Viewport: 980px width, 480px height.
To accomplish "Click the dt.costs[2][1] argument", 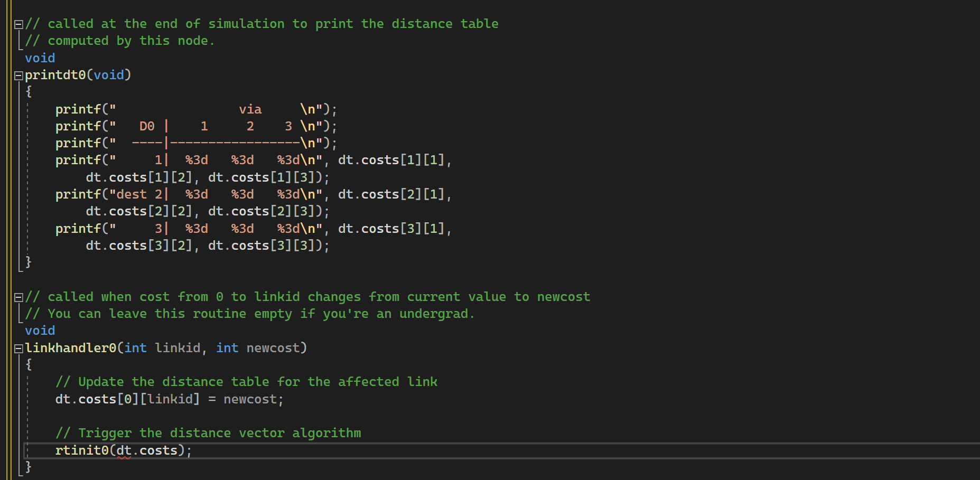I will (x=391, y=194).
